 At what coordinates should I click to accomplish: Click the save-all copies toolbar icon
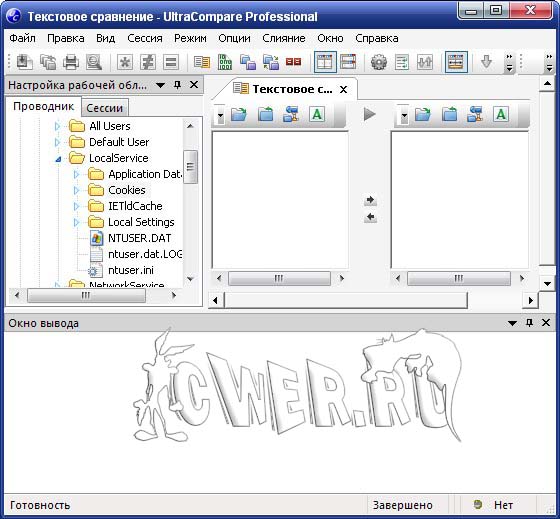coord(48,62)
